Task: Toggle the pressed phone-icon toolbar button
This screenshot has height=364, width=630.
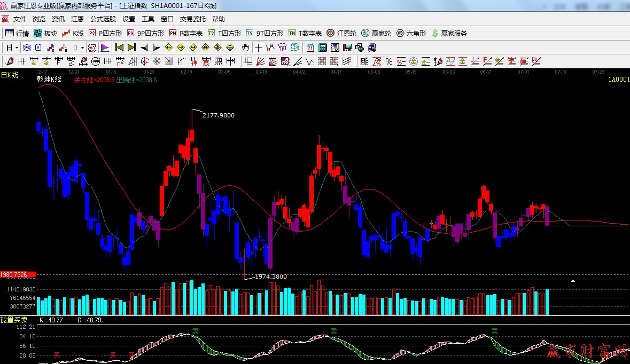Action: click(x=26, y=48)
